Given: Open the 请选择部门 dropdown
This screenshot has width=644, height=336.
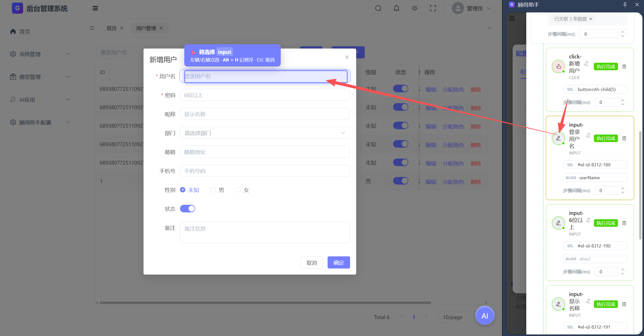Looking at the screenshot, I should (x=265, y=133).
